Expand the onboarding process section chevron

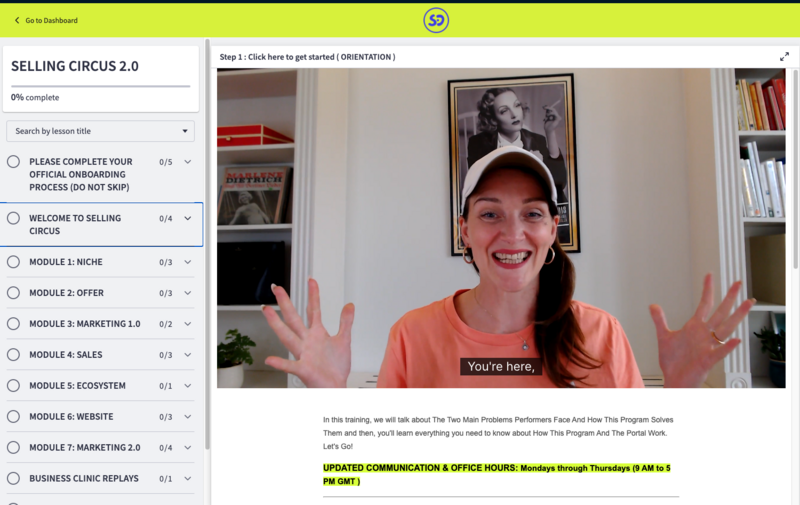[x=188, y=162]
